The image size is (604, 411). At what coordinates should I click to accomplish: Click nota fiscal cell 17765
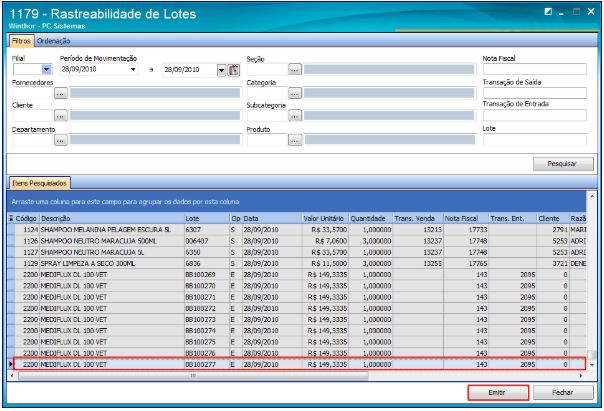(466, 263)
